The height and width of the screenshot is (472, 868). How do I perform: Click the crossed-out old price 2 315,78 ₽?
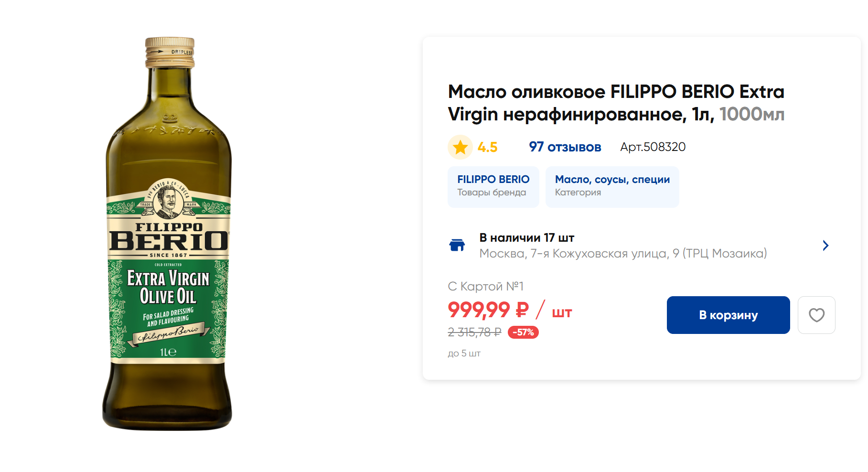pyautogui.click(x=474, y=333)
